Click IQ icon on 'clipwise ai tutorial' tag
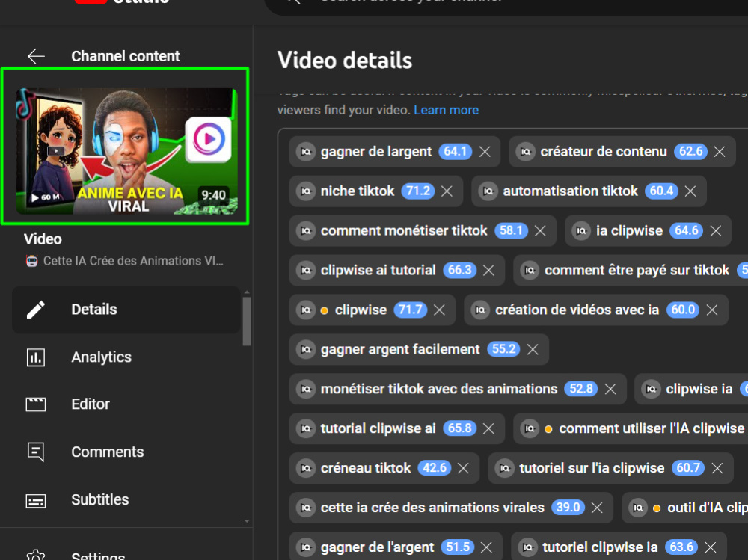This screenshot has height=560, width=748. 306,271
